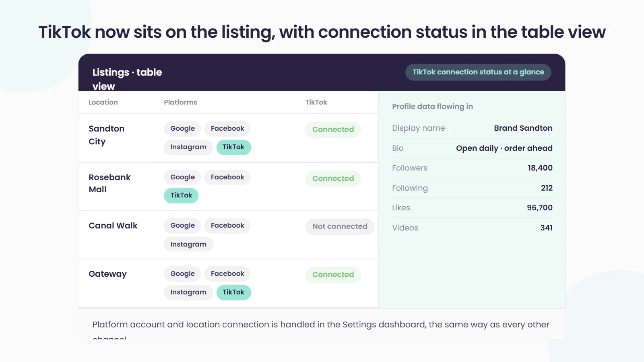Select the Sandton City location name
This screenshot has height=362, width=644.
pos(107,135)
